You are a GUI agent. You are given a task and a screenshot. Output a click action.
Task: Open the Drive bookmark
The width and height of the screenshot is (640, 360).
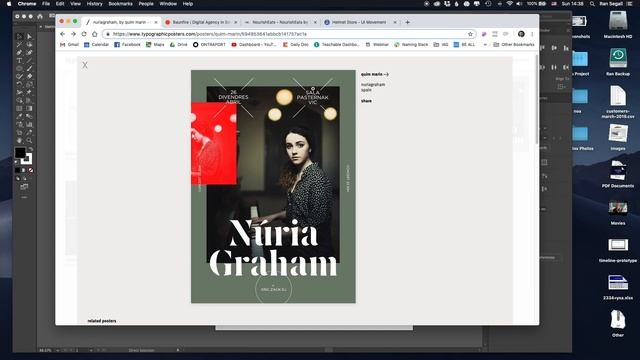[x=178, y=45]
